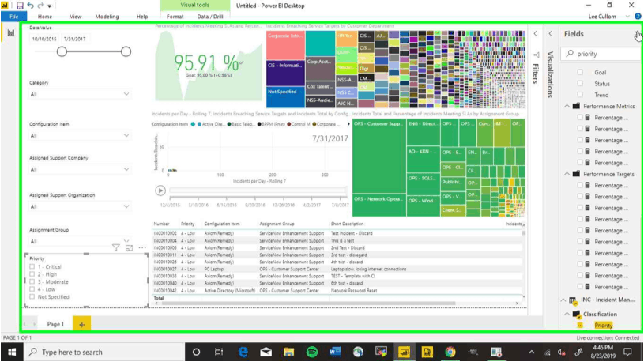The width and height of the screenshot is (644, 362).
Task: Click the Performance Targets folder icon
Action: (x=576, y=174)
